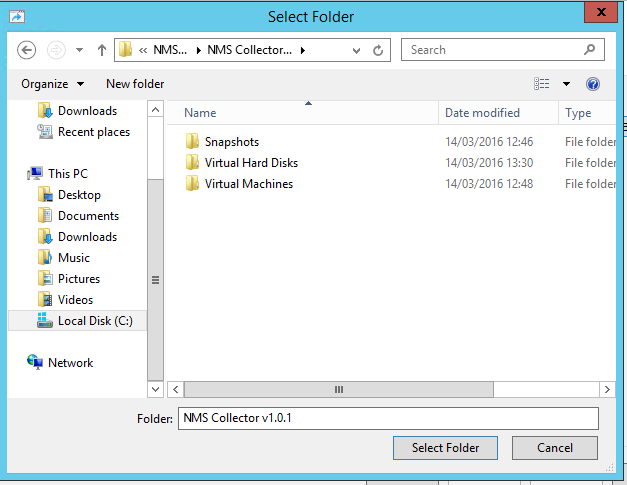Expand the hidden path chevron in address bar
The width and height of the screenshot is (627, 485).
point(143,50)
